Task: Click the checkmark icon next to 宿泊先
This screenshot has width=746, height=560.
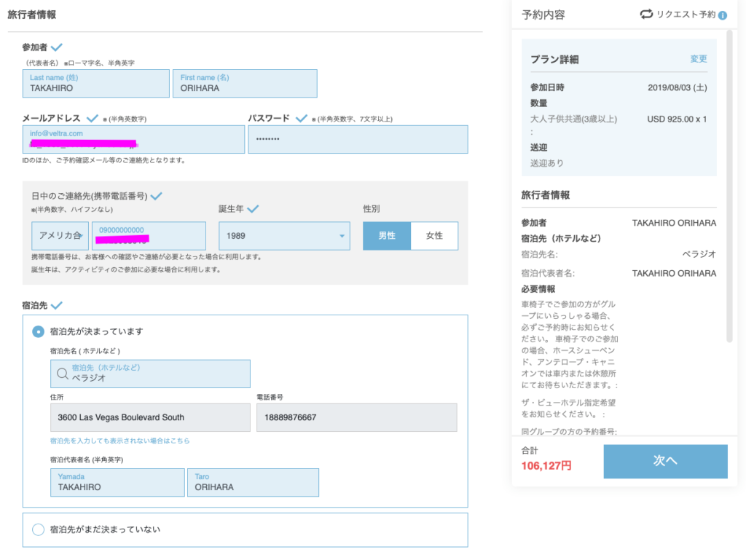Action: [x=57, y=305]
